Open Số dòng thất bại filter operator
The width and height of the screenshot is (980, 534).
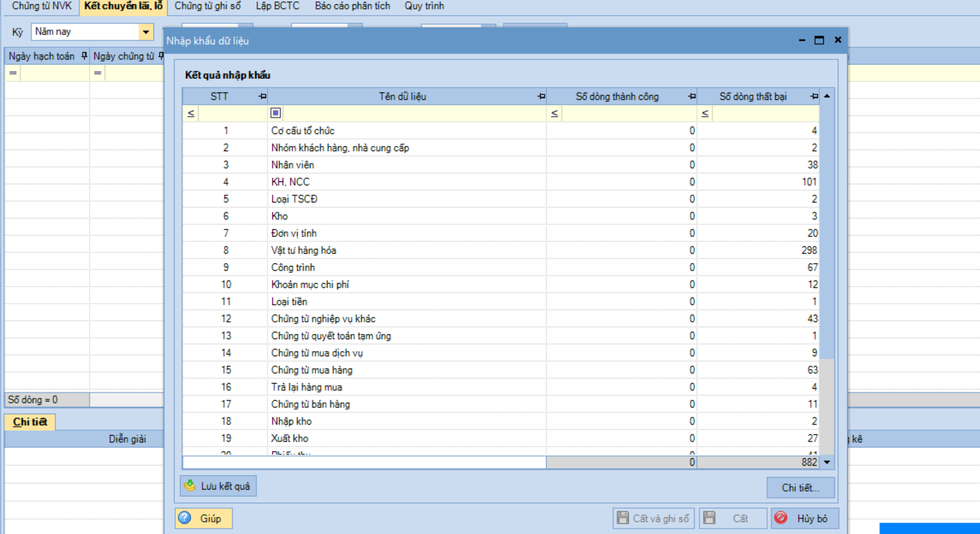[x=705, y=114]
